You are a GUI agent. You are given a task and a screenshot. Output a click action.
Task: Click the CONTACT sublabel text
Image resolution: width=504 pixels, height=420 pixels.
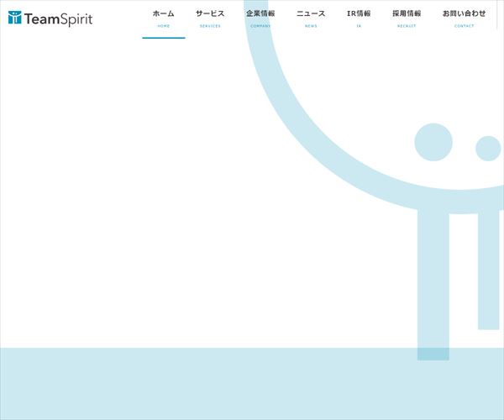coord(464,26)
